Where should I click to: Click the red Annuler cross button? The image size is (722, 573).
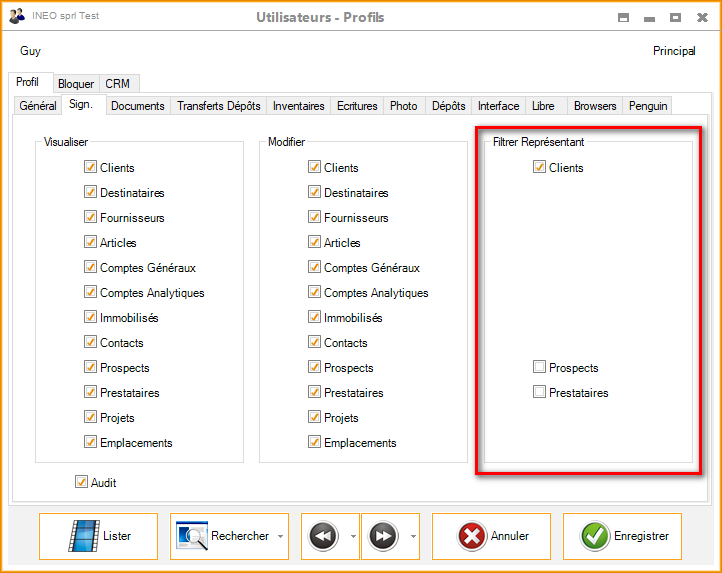(491, 536)
